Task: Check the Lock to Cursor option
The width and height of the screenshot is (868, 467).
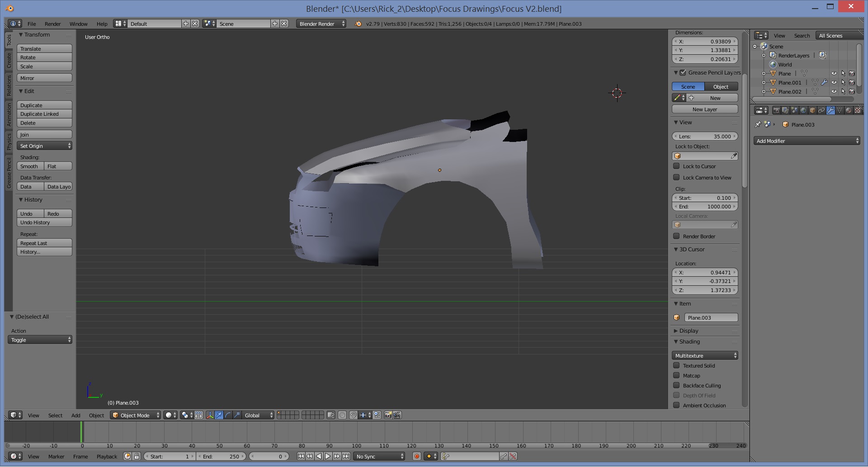Action: coord(676,166)
